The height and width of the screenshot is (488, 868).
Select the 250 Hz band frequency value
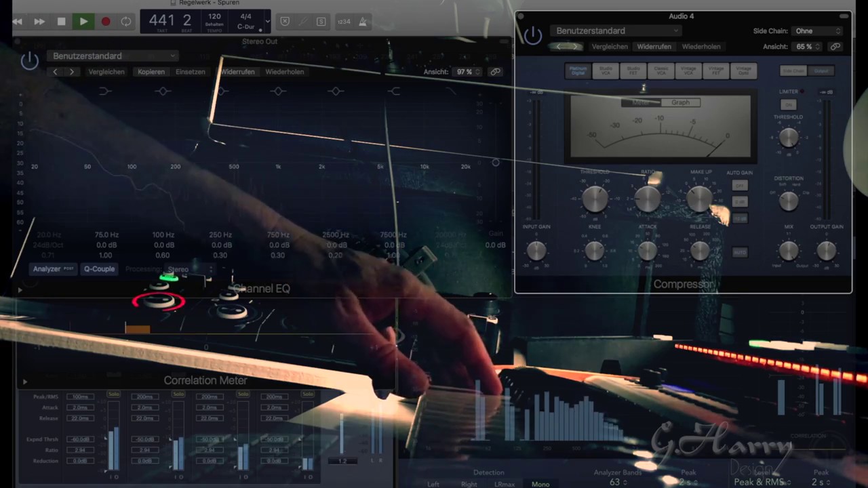(x=220, y=235)
